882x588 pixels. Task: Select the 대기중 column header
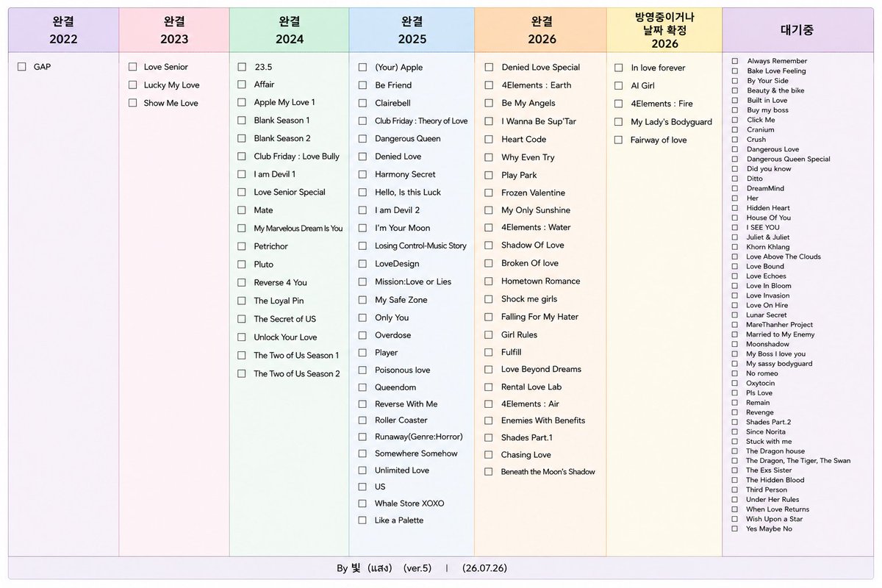pyautogui.click(x=797, y=30)
